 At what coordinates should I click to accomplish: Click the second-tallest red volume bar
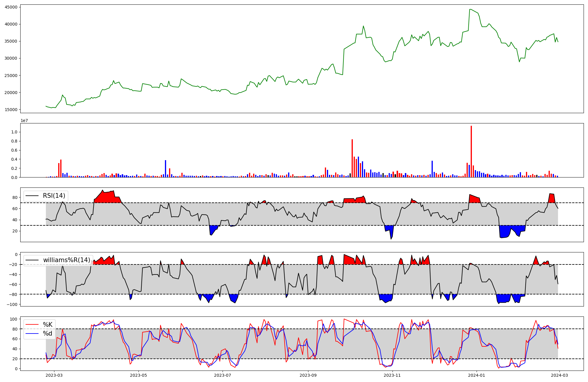352,158
